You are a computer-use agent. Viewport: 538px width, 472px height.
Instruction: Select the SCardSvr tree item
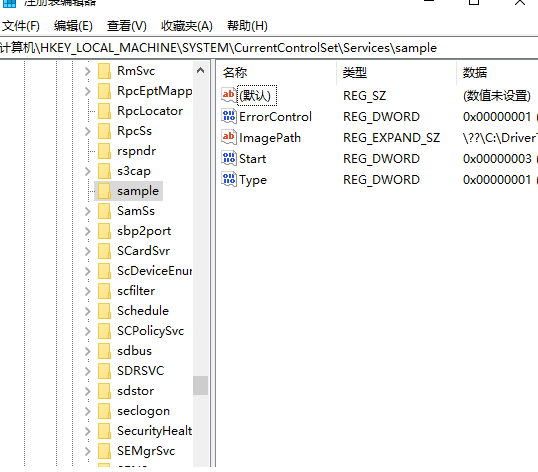click(143, 251)
